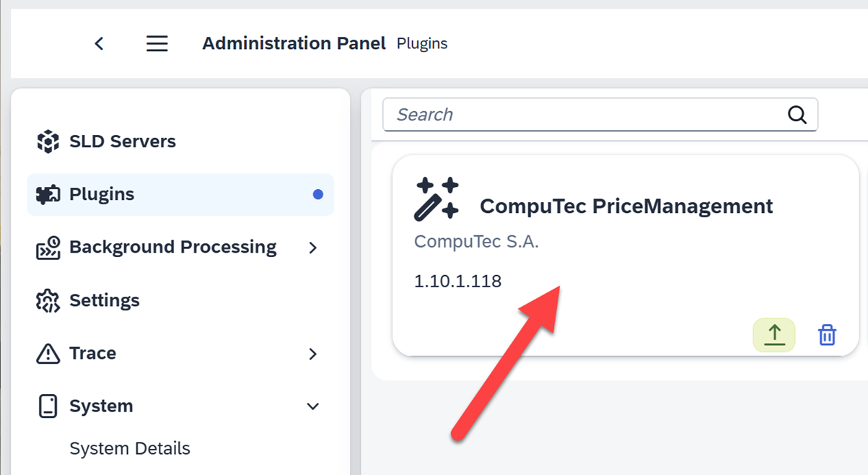The height and width of the screenshot is (475, 868).
Task: Open the Plugins section in Administration Panel
Action: coord(101,194)
